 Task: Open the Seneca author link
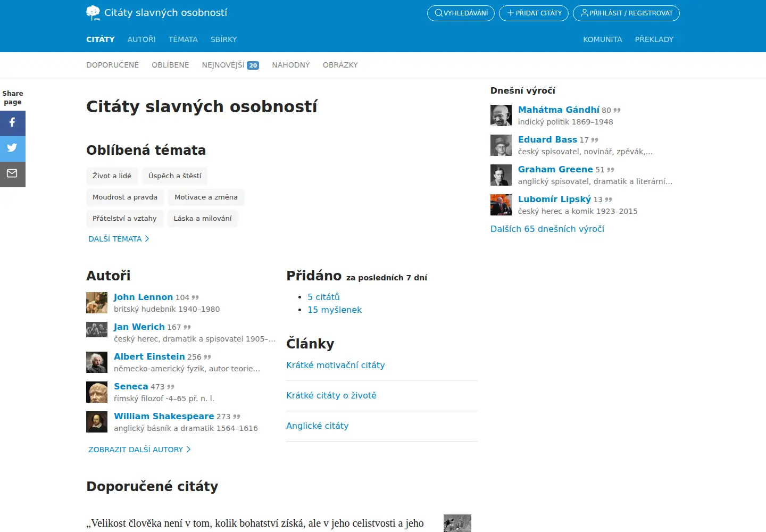click(131, 386)
